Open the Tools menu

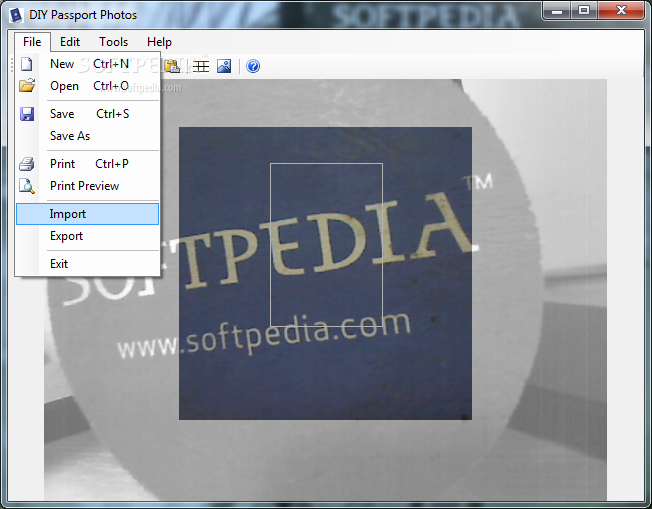[114, 42]
